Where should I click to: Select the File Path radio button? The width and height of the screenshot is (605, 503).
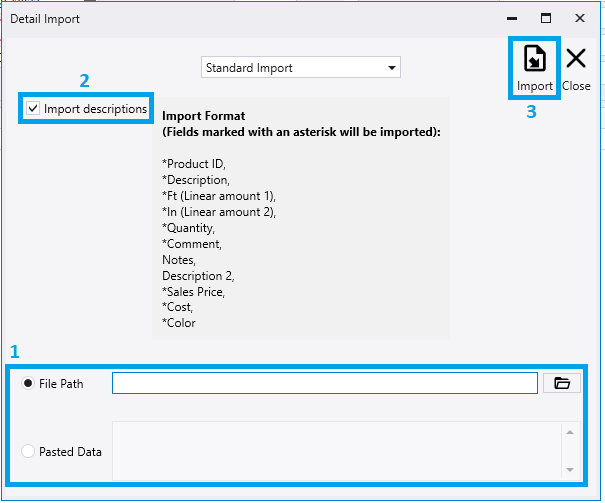[28, 384]
